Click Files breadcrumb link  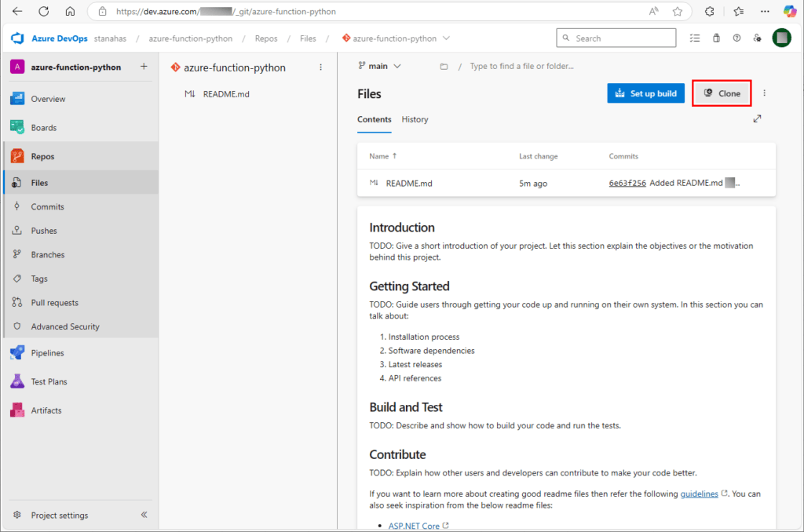[308, 38]
